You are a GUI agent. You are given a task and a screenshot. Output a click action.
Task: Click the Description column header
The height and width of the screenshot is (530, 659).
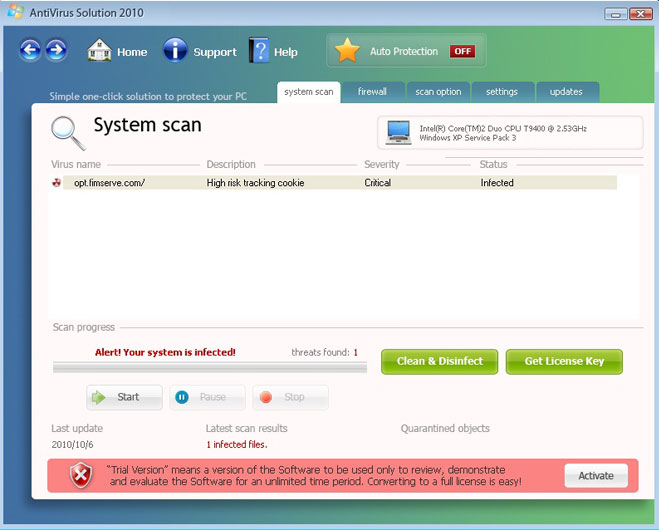pos(231,164)
